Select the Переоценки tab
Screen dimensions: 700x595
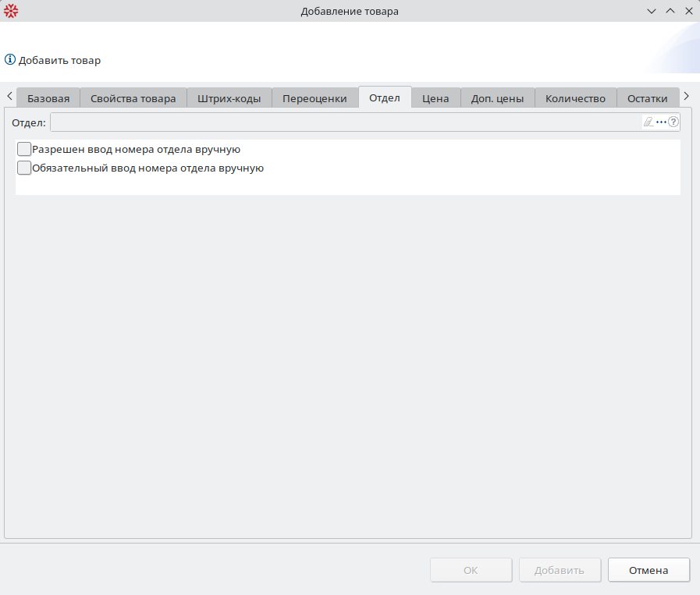(x=314, y=98)
